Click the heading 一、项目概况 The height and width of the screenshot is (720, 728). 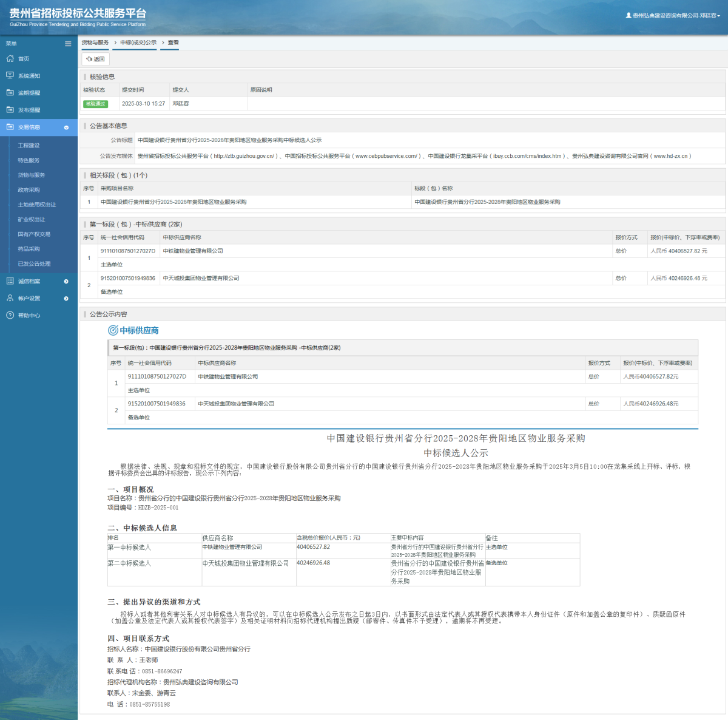pos(130,489)
